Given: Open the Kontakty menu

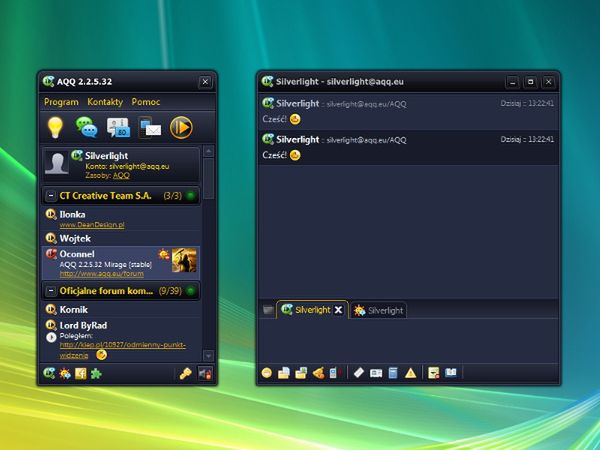Looking at the screenshot, I should click(105, 102).
